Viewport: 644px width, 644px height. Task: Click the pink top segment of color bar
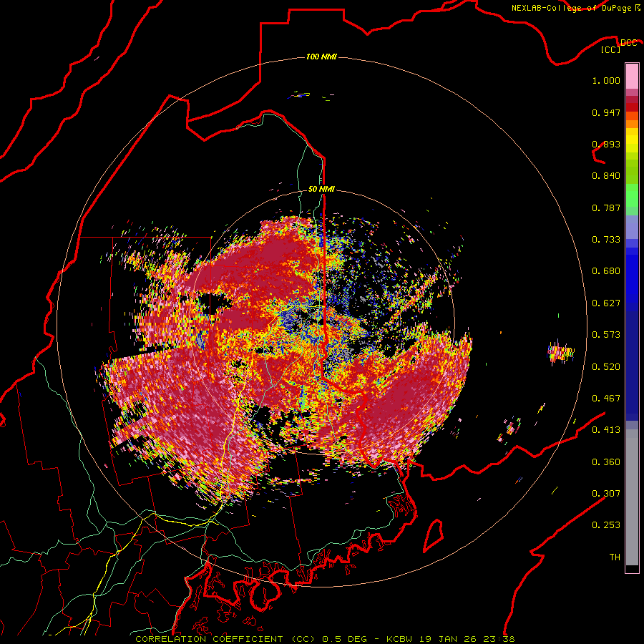click(x=632, y=76)
